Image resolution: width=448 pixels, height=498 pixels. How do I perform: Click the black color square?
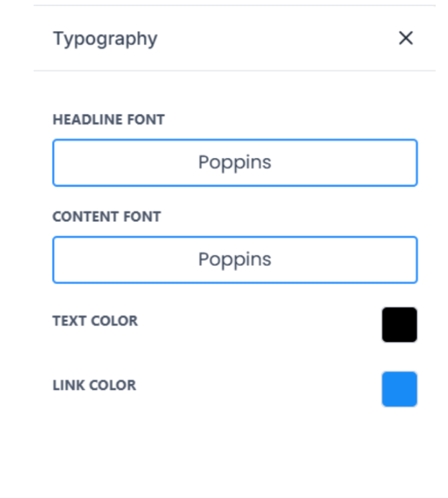click(399, 324)
